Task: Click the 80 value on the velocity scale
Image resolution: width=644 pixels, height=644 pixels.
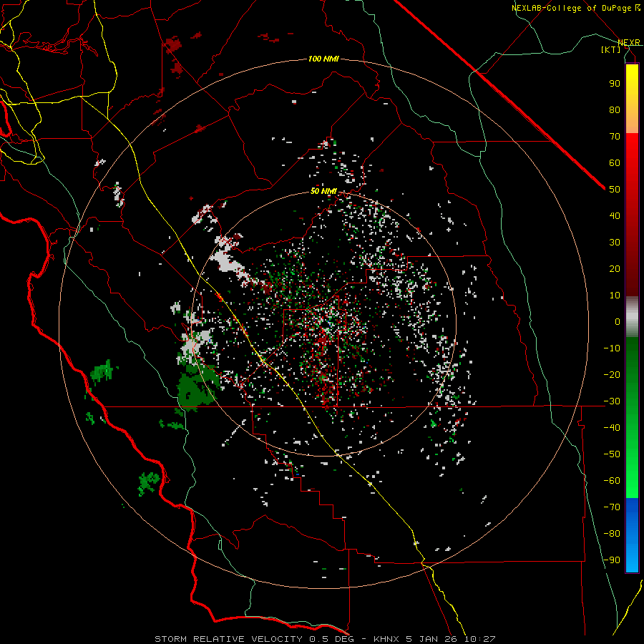Action: pyautogui.click(x=615, y=109)
